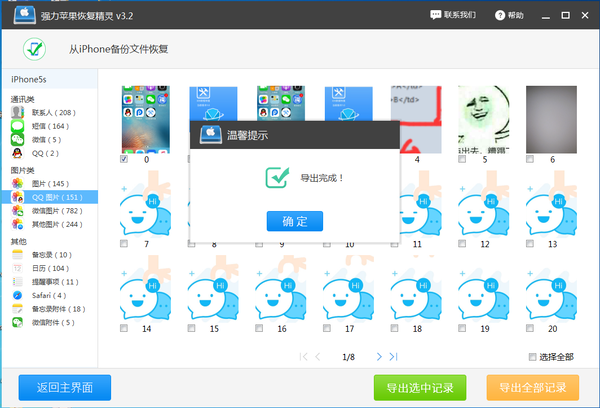
Task: Uncheck the checkbox for image 0
Action: click(x=124, y=159)
